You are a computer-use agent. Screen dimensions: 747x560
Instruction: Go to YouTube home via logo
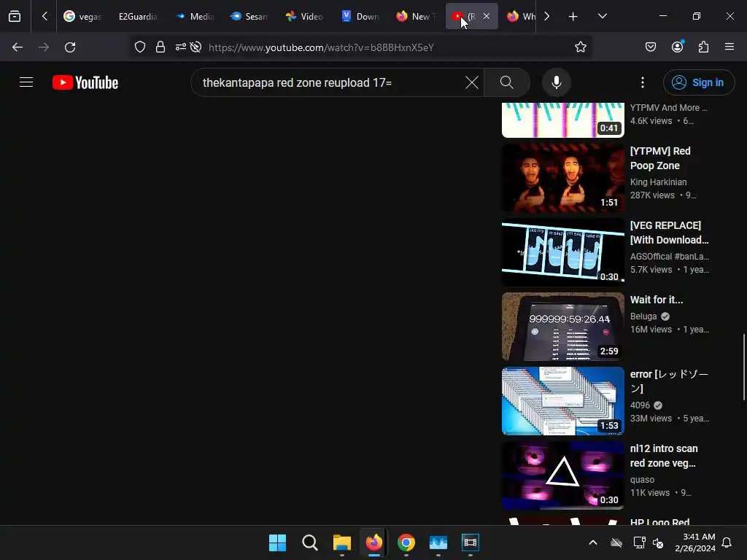coord(85,83)
